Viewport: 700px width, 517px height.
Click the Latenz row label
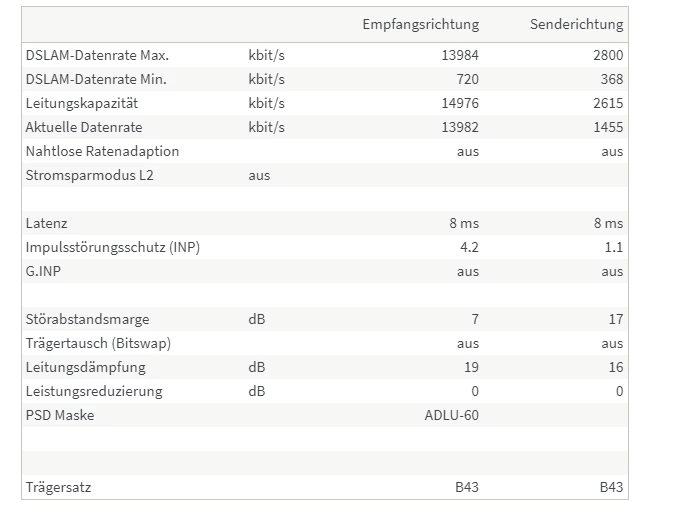point(47,223)
